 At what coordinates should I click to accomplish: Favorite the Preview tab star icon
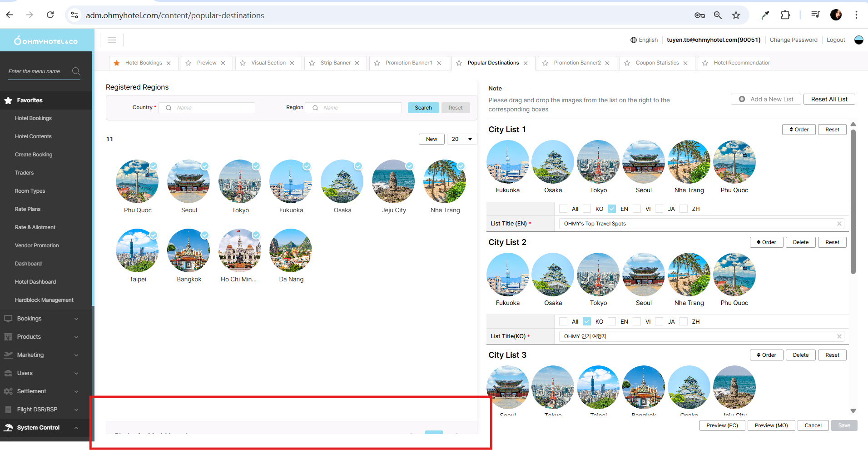click(x=188, y=63)
